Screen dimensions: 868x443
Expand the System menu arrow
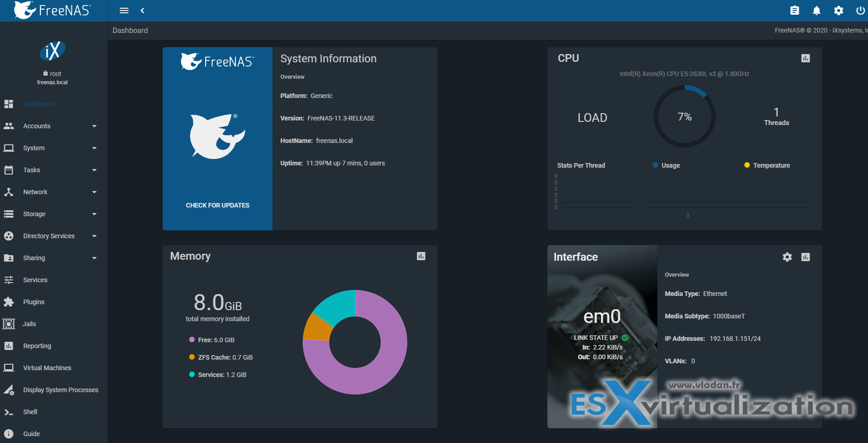pos(94,148)
